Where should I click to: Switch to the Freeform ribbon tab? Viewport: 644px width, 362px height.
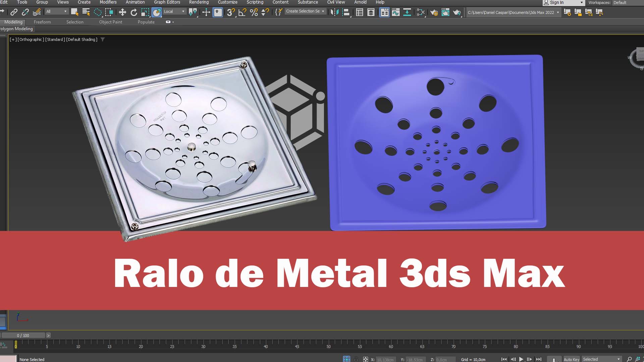[42, 22]
